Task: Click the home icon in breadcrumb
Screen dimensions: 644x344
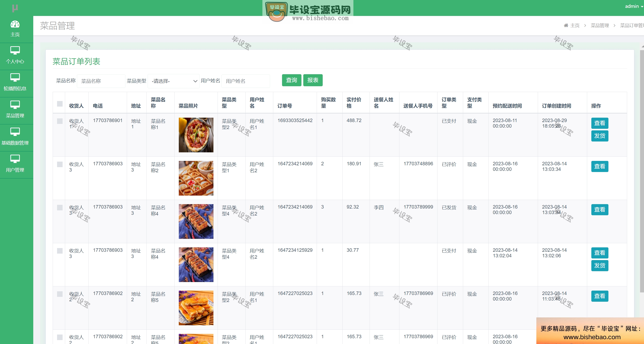Action: (566, 25)
